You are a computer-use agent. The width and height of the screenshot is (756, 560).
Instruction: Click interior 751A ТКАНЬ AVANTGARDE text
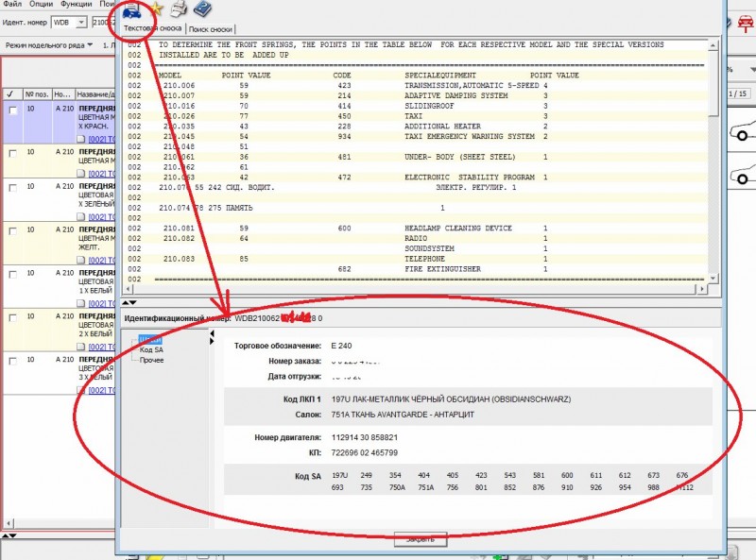[403, 415]
